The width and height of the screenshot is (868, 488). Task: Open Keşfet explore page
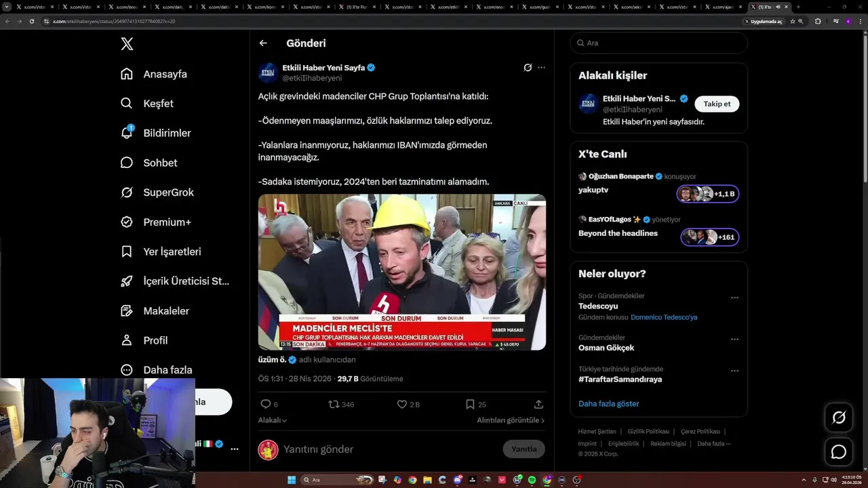click(147, 104)
